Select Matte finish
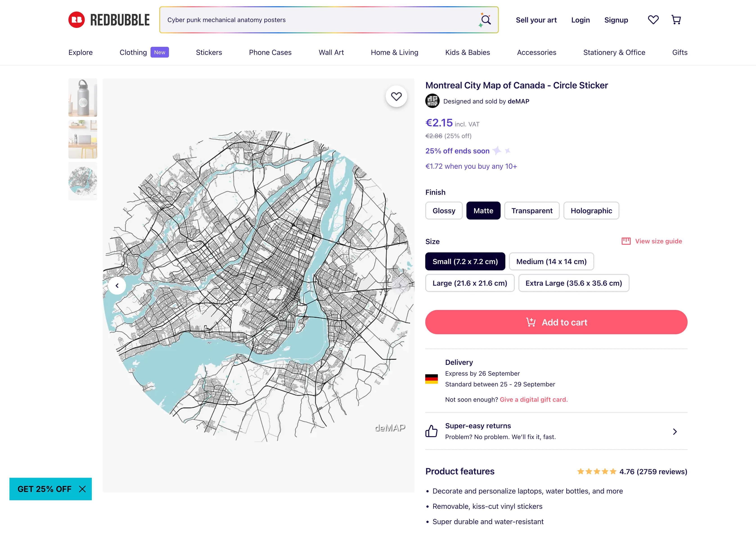 [x=483, y=211]
